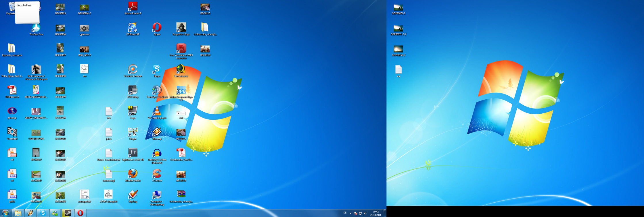Select the TeamSpeak 3 Client icon
644x217 pixels.
coord(157,92)
